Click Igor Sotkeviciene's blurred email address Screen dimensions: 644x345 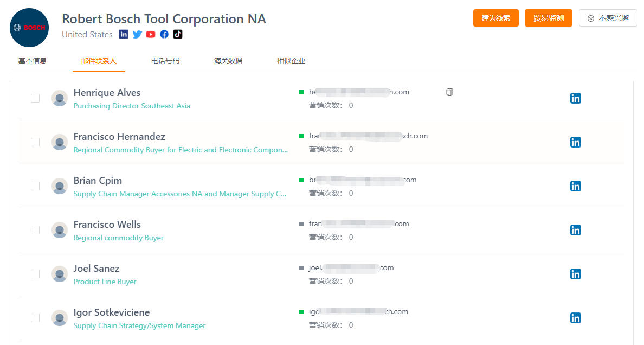358,312
